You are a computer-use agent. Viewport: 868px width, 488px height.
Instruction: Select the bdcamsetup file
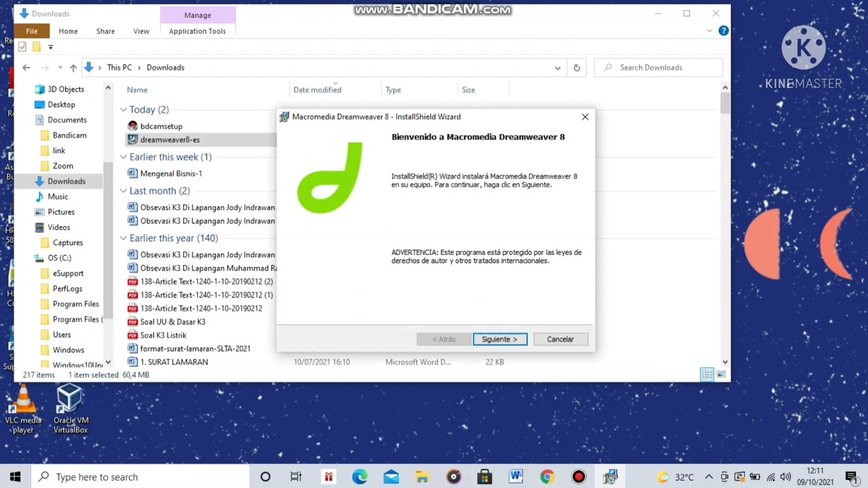pyautogui.click(x=161, y=126)
